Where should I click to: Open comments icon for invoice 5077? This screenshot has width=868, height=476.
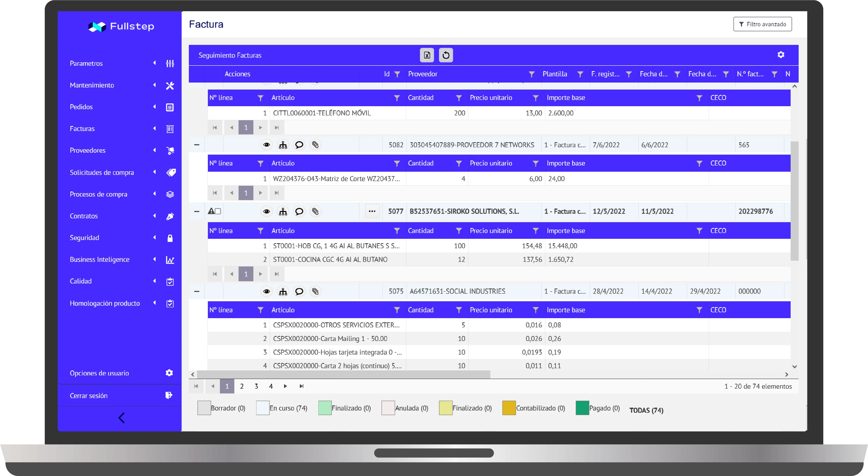299,211
